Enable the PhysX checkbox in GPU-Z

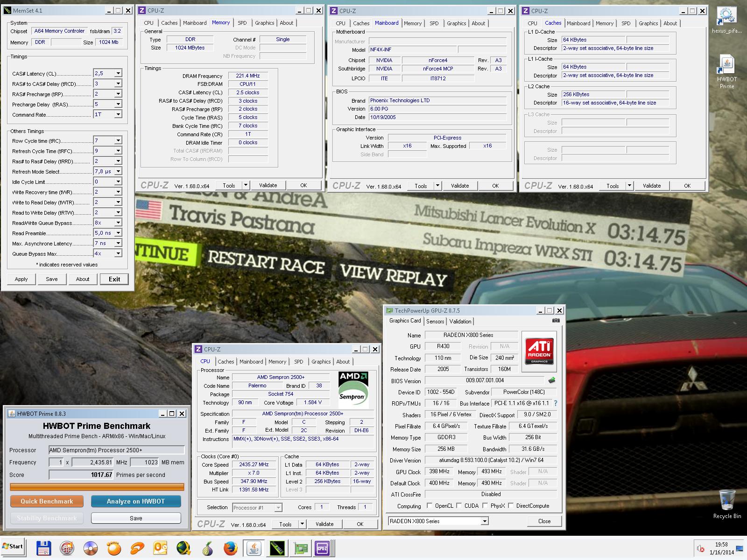click(486, 505)
